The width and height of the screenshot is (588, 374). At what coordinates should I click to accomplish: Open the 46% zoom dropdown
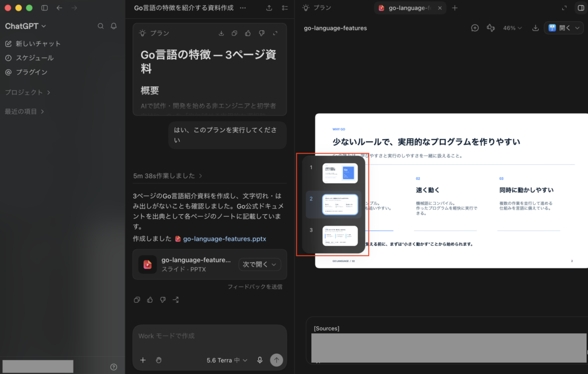pos(512,28)
